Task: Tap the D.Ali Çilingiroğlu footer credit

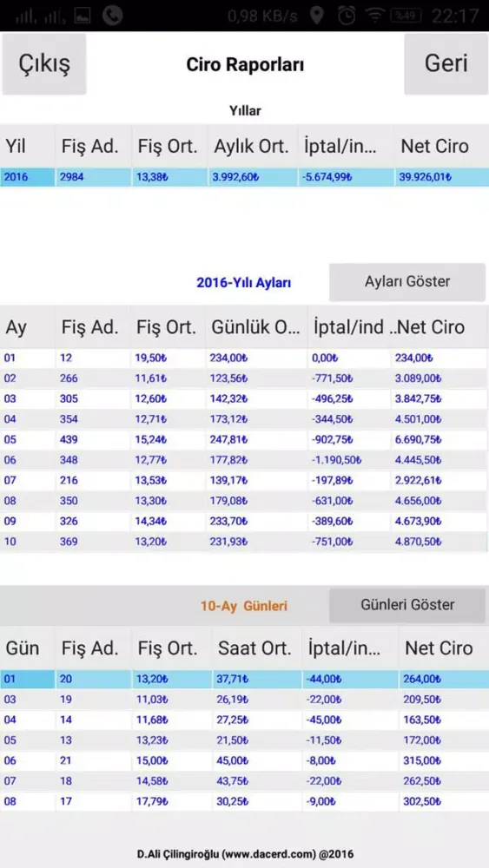Action: point(245,853)
